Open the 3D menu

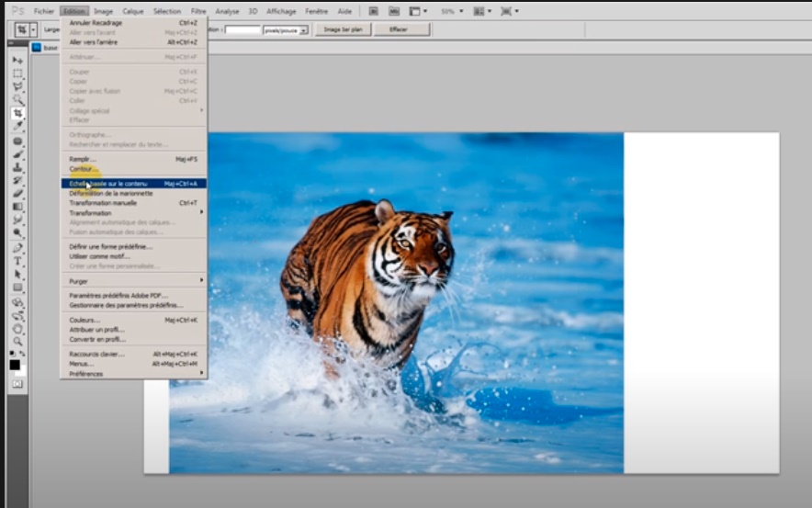pos(253,11)
